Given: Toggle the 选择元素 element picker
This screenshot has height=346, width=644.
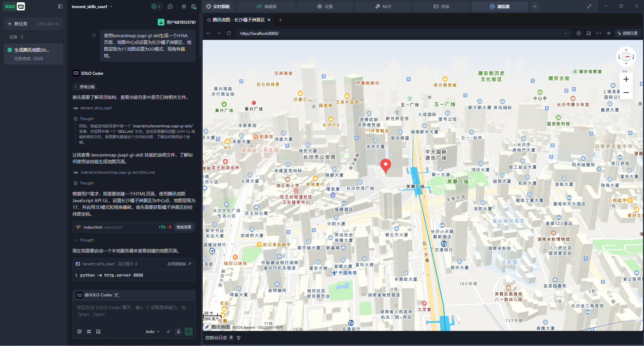Looking at the screenshot, I should coord(628,33).
